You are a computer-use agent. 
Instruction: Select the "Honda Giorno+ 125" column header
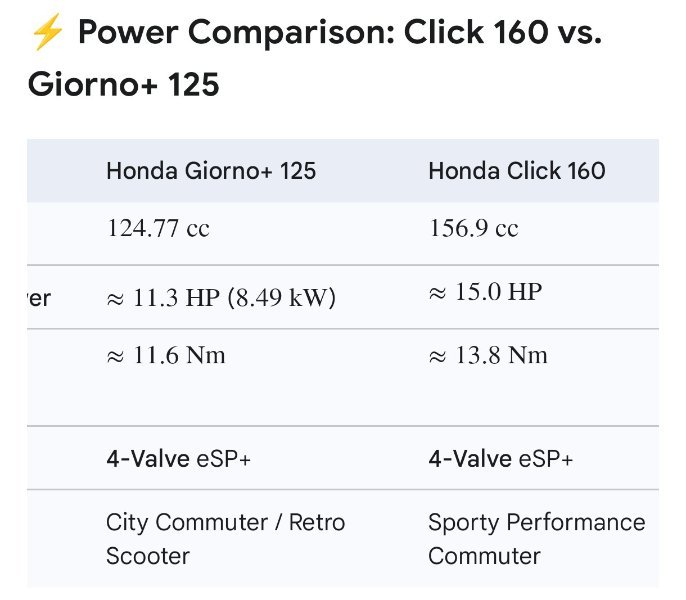[x=211, y=171]
